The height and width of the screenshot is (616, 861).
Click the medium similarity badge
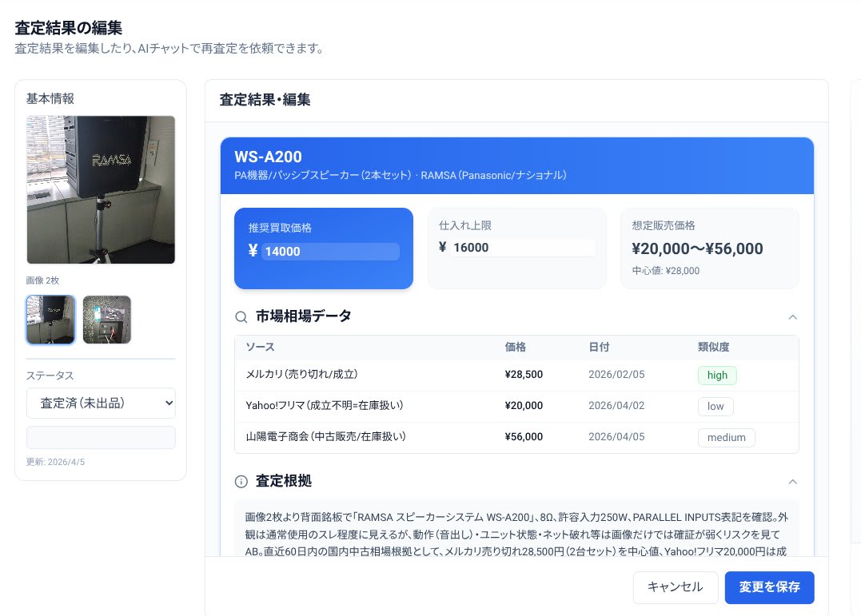tap(727, 438)
